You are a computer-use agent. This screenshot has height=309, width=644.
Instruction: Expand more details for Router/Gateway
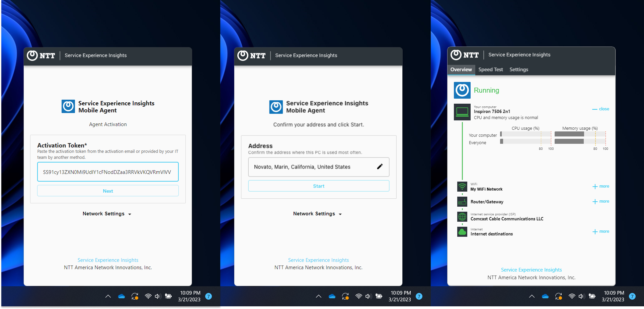pyautogui.click(x=600, y=201)
